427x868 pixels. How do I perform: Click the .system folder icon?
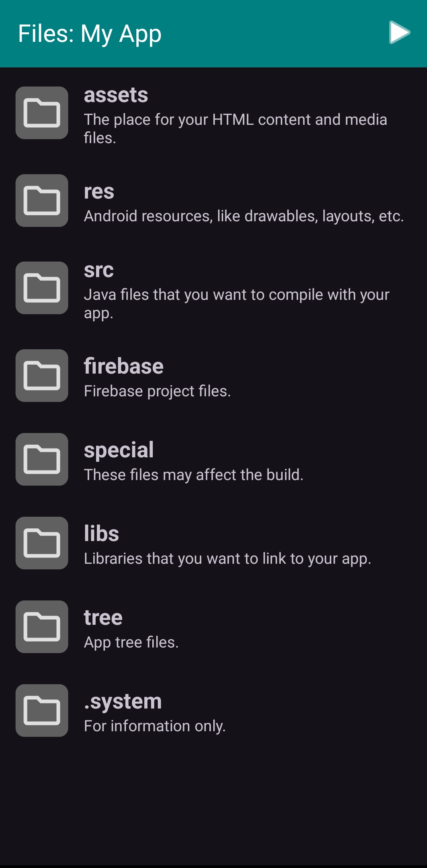pyautogui.click(x=42, y=711)
